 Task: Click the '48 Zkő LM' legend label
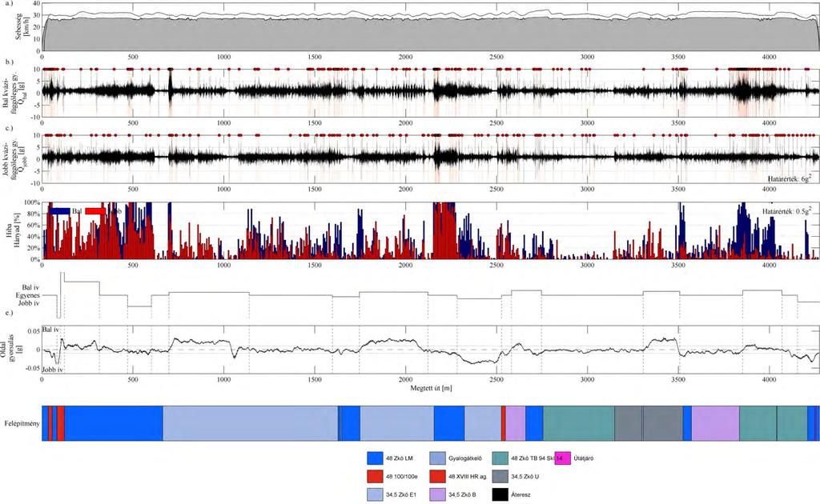coord(399,458)
